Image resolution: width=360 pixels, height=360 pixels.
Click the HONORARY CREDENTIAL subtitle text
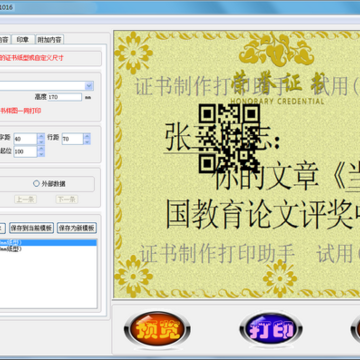coord(277,101)
